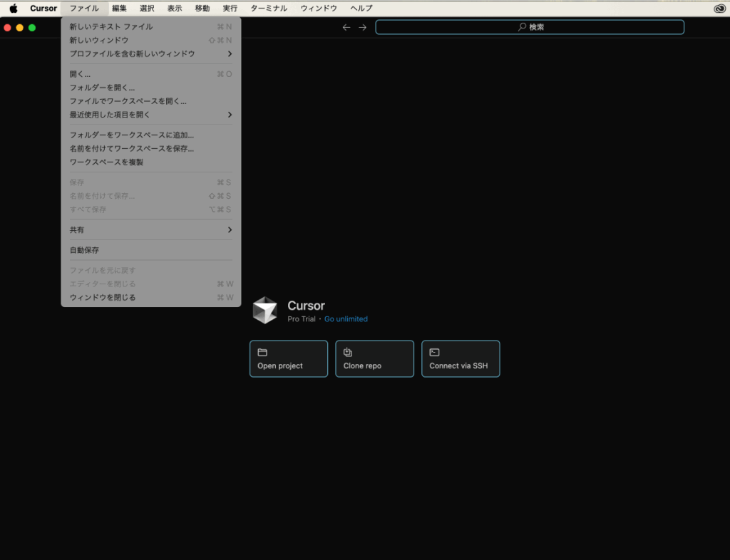The height and width of the screenshot is (560, 730).
Task: Follow the Go unlimited link
Action: click(x=346, y=319)
